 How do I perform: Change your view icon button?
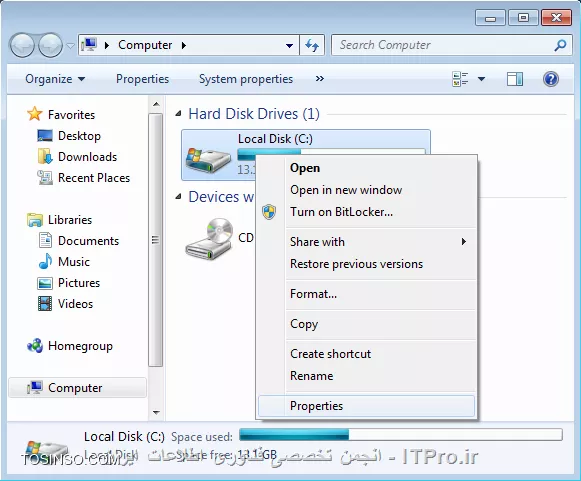point(460,79)
